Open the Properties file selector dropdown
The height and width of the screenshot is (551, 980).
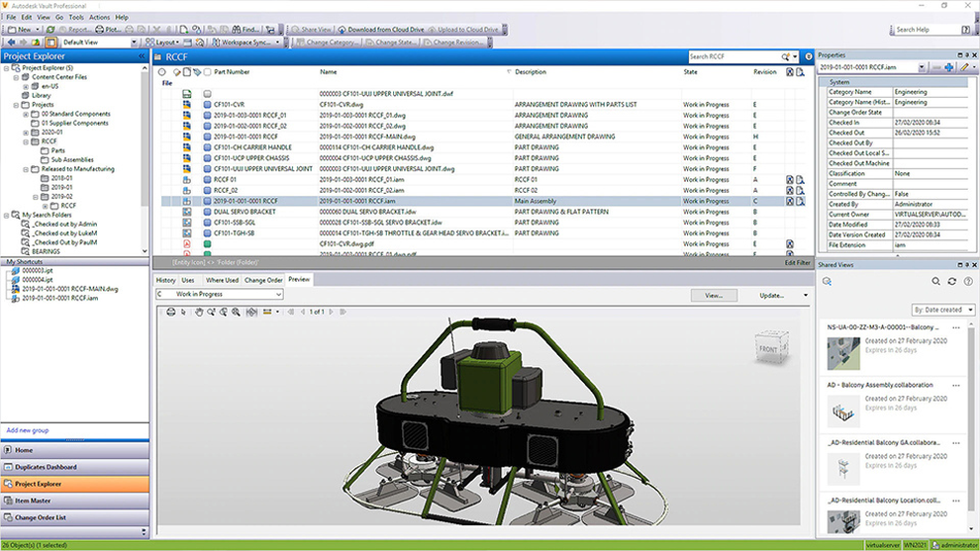922,67
